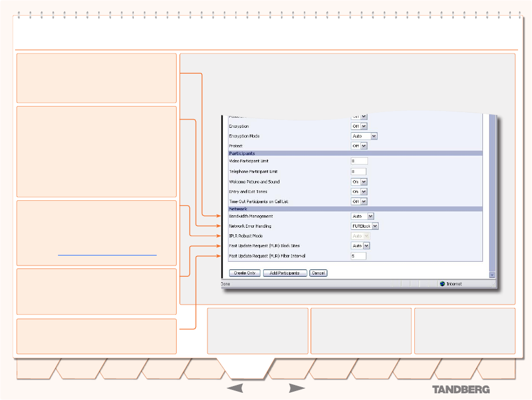Click the Video Participant Limit field
The height and width of the screenshot is (400, 532).
[359, 161]
